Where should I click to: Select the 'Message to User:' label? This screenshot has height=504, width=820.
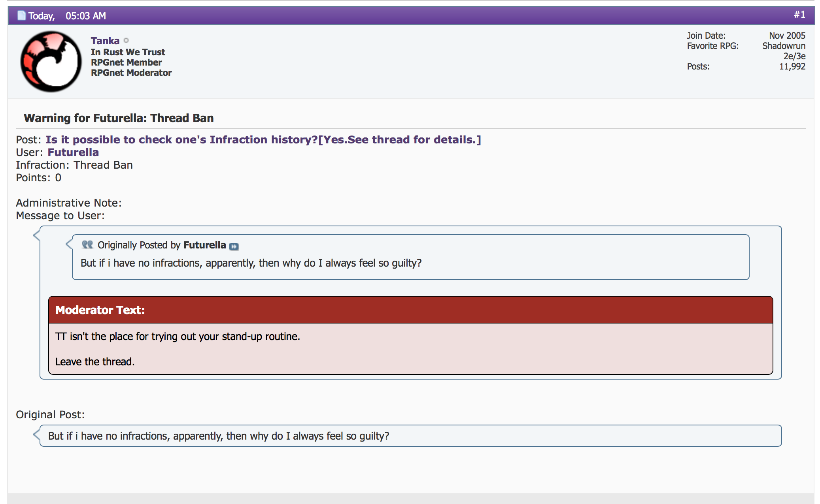(60, 216)
